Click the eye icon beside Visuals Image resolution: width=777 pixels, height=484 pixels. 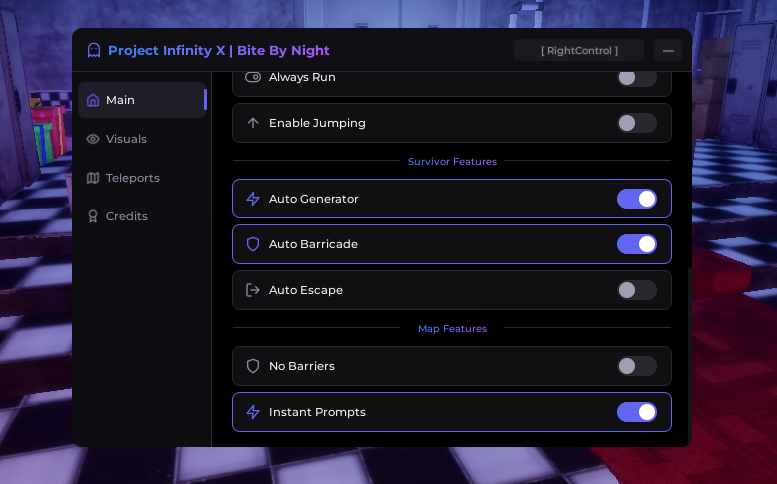93,139
